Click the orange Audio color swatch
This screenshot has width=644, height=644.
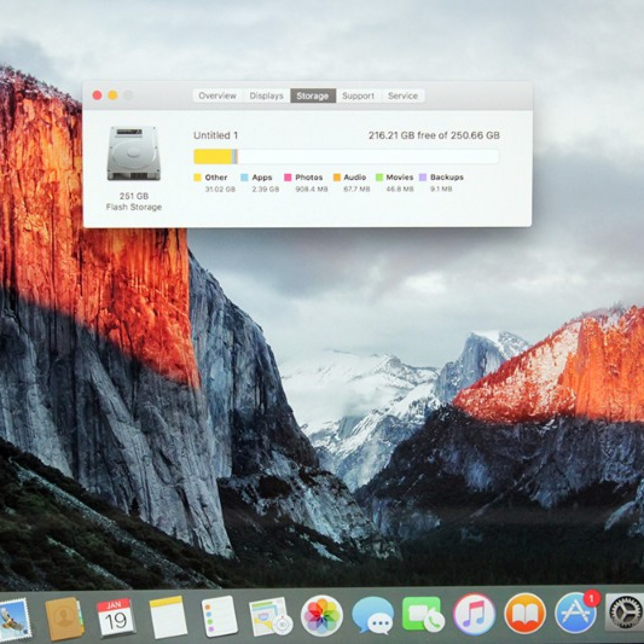[337, 177]
